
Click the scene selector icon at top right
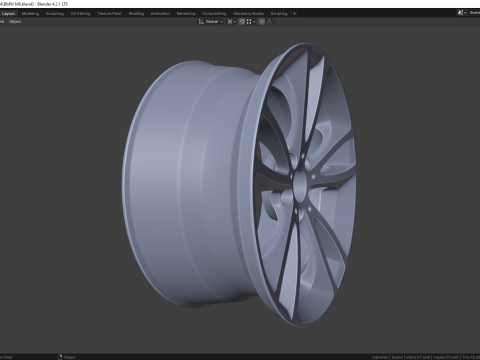pos(462,13)
